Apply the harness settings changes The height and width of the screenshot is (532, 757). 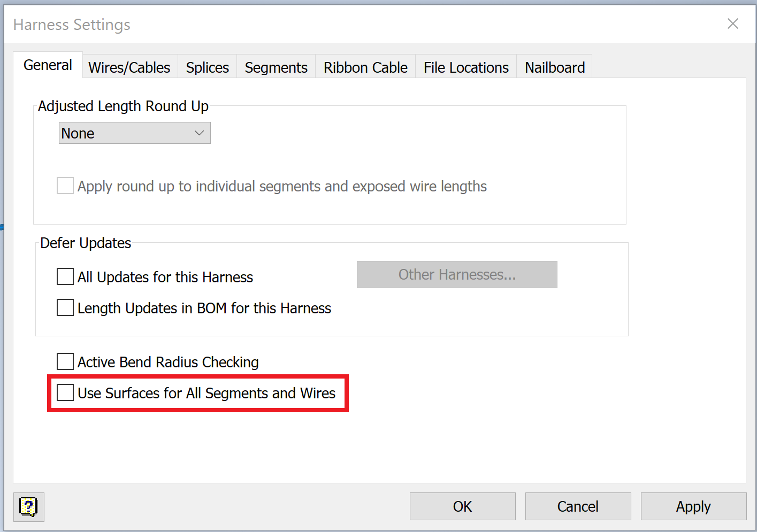693,506
